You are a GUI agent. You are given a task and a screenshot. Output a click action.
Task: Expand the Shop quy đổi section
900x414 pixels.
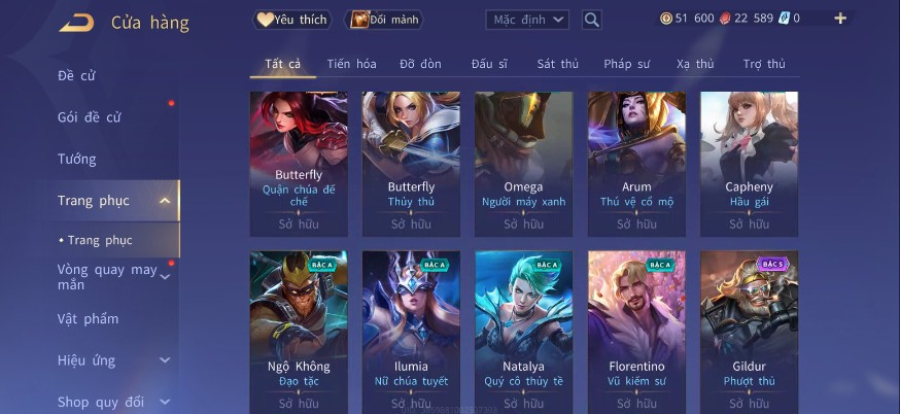tap(165, 402)
